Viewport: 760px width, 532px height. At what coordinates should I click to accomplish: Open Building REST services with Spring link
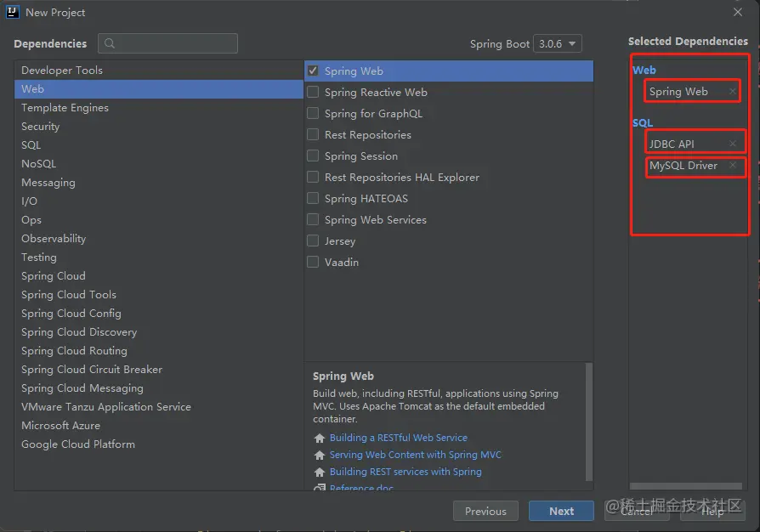pos(406,472)
